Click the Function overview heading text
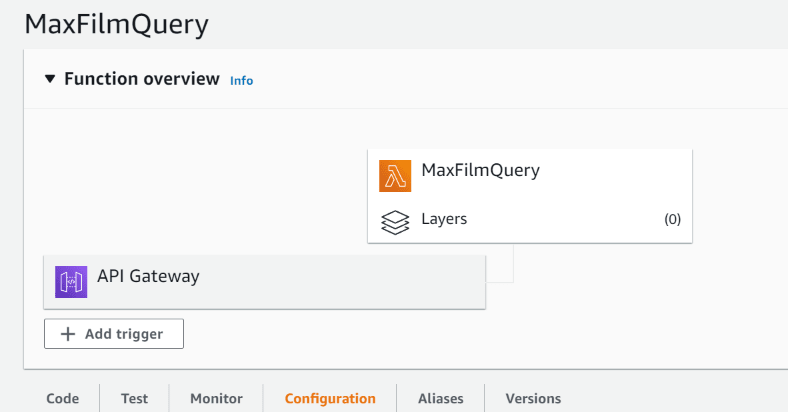The image size is (788, 412). 142,79
